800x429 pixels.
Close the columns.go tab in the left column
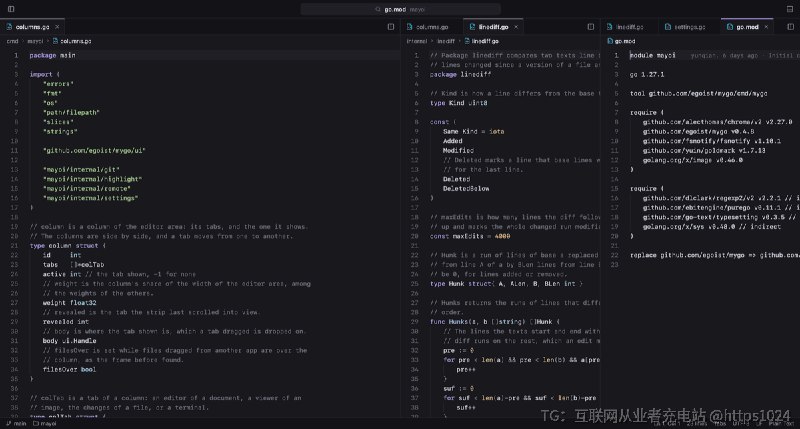pyautogui.click(x=57, y=27)
